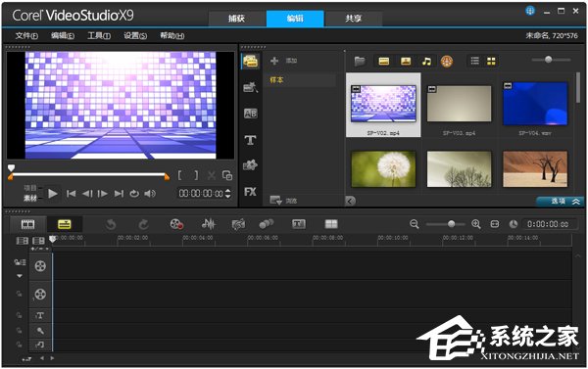Image resolution: width=588 pixels, height=369 pixels.
Task: Click the orange film reel icon
Action: pos(447,61)
